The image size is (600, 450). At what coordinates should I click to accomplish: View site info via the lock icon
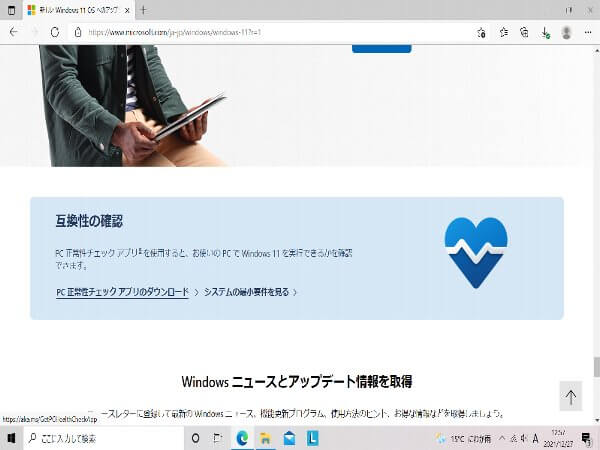pyautogui.click(x=78, y=32)
